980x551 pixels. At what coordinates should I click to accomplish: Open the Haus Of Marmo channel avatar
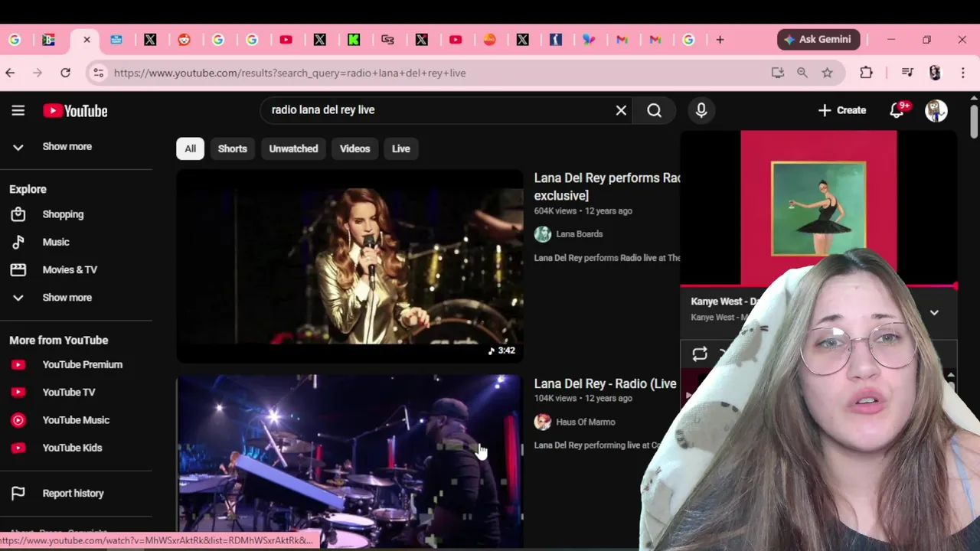tap(543, 422)
